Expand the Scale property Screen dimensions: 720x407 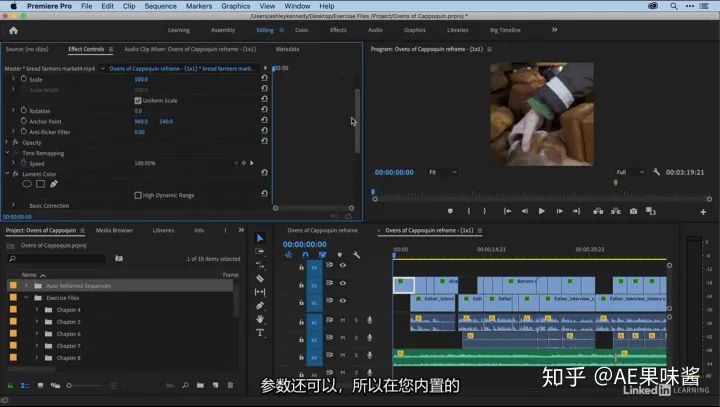pyautogui.click(x=13, y=79)
